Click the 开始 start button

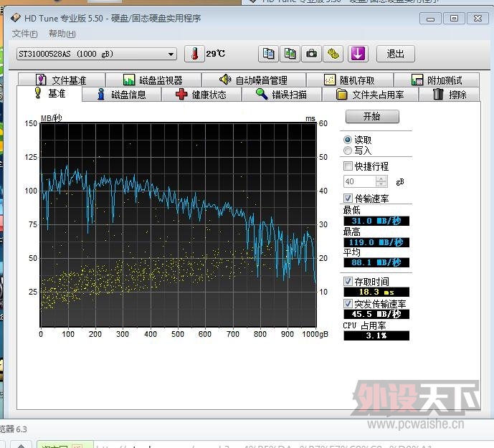(x=372, y=116)
